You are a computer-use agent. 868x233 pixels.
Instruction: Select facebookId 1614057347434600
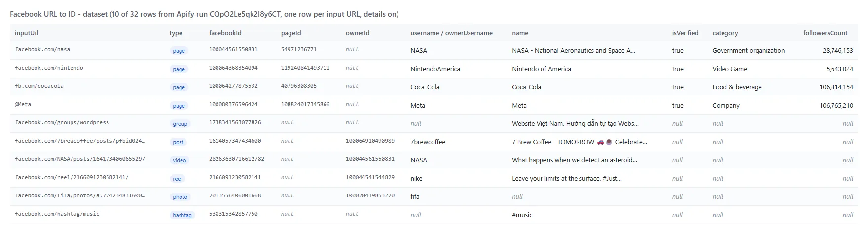coord(235,141)
